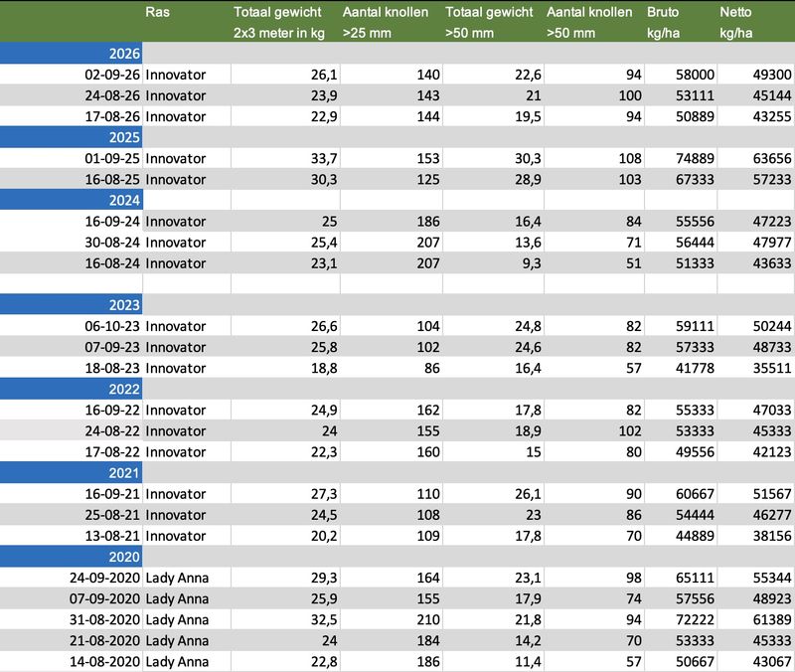Select weight 9,3 in the 16-08-24 row
Viewport: 795px width, 672px height.
[532, 263]
